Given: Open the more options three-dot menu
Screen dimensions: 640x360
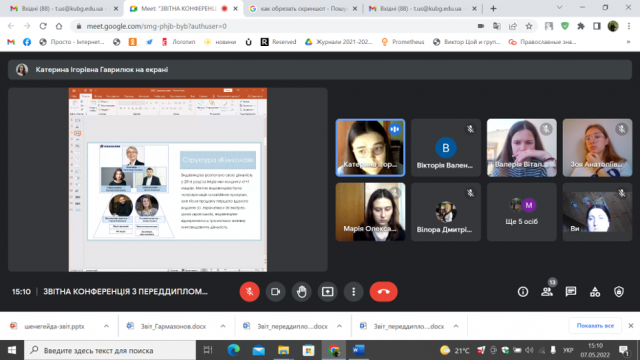Looking at the screenshot, I should [353, 291].
